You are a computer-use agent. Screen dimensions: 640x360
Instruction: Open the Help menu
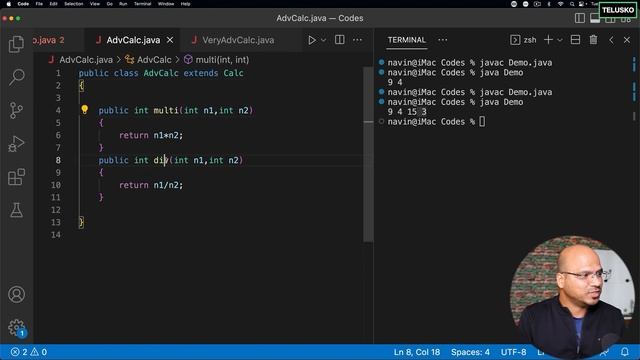click(x=185, y=4)
